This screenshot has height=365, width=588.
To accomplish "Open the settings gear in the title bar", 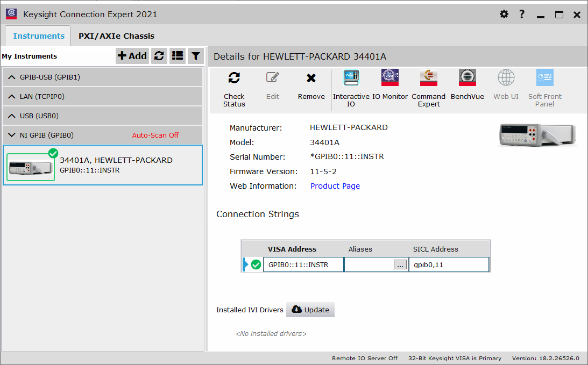I will tap(504, 15).
